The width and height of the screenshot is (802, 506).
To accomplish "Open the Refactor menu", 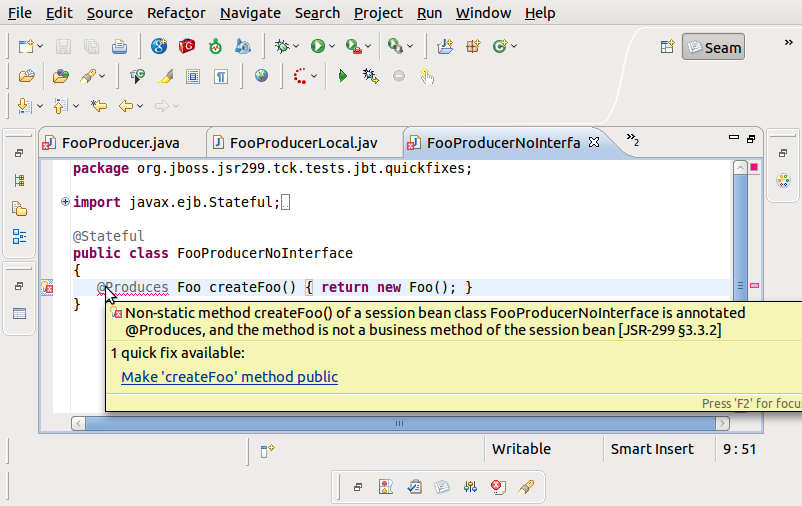I will [176, 13].
